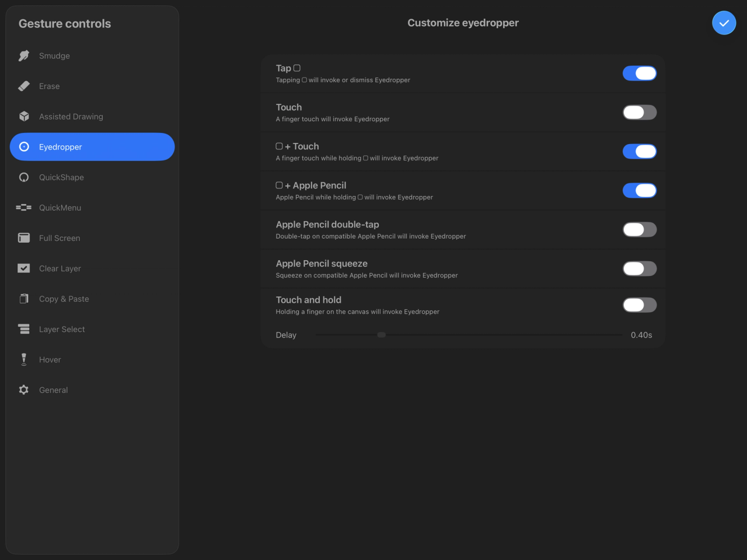Open Full Screen gesture settings

click(x=92, y=238)
